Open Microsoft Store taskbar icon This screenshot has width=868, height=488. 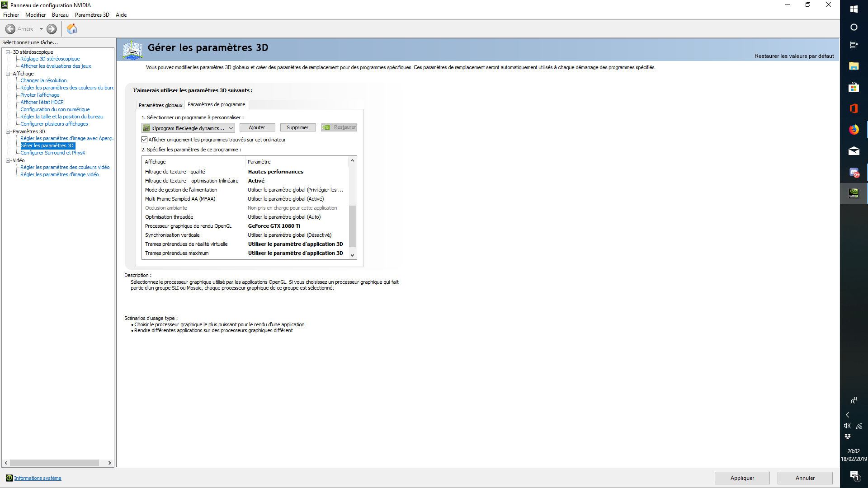(854, 88)
